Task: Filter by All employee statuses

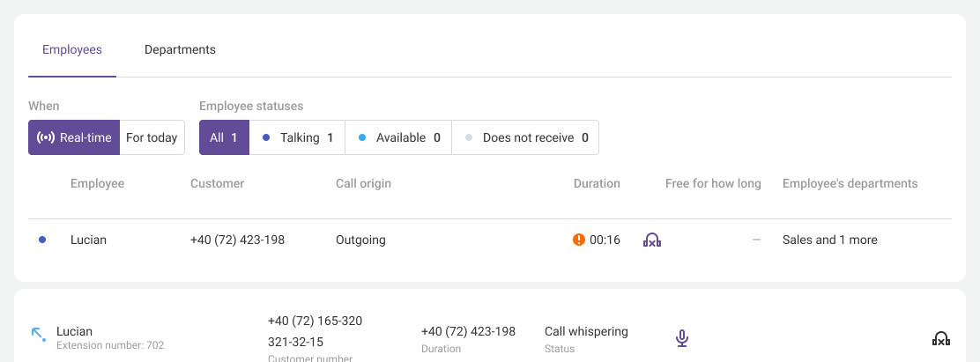Action: pos(224,137)
